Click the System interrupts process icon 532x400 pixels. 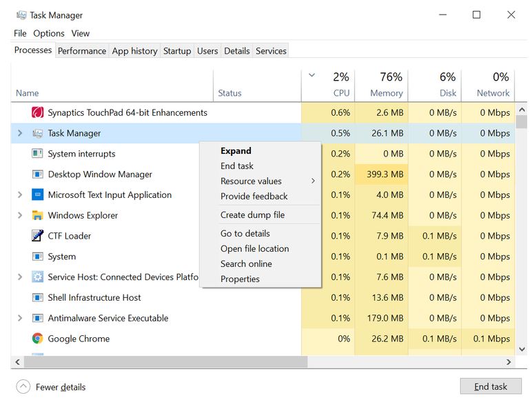tap(37, 154)
